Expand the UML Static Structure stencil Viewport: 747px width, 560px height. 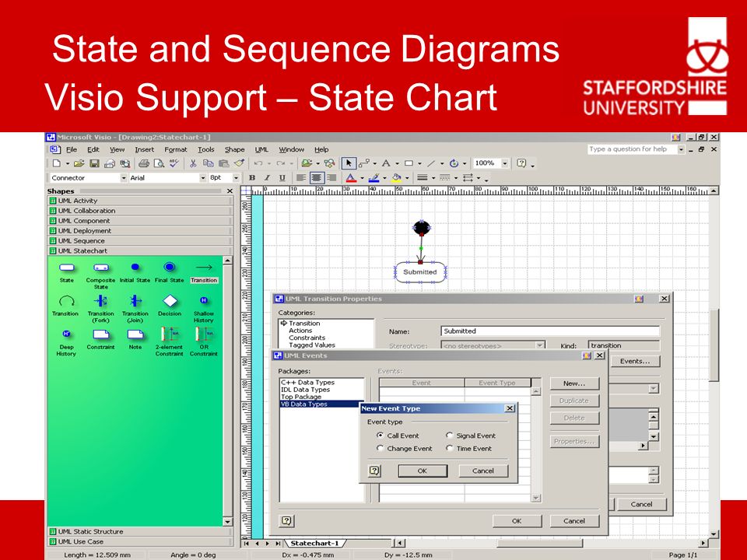(x=140, y=532)
